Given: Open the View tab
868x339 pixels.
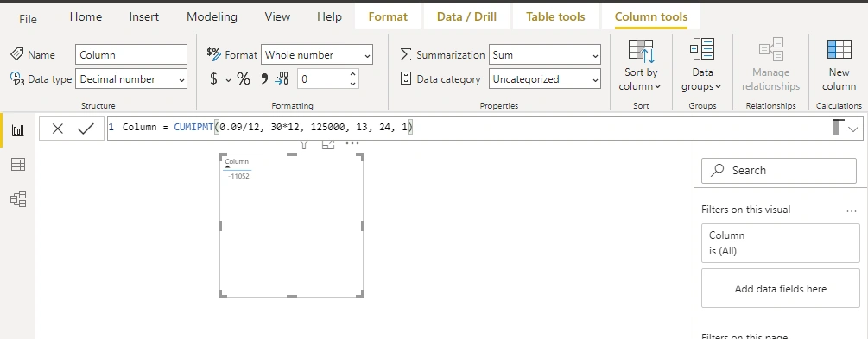Looking at the screenshot, I should [277, 16].
